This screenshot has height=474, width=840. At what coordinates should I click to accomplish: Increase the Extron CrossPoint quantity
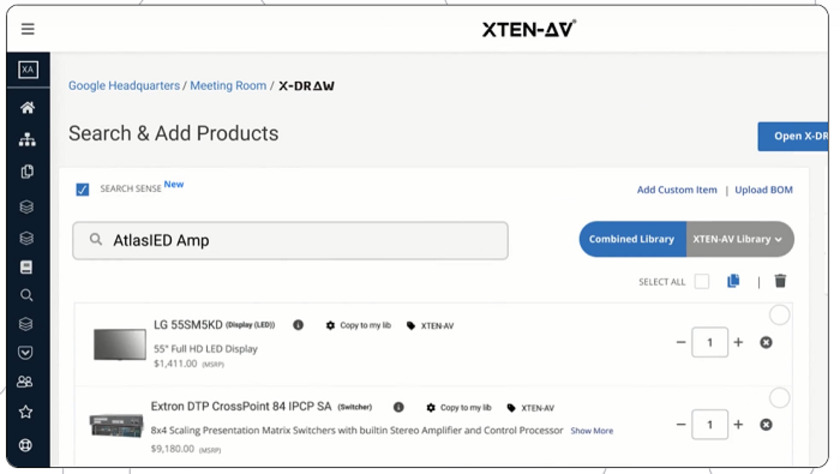739,425
